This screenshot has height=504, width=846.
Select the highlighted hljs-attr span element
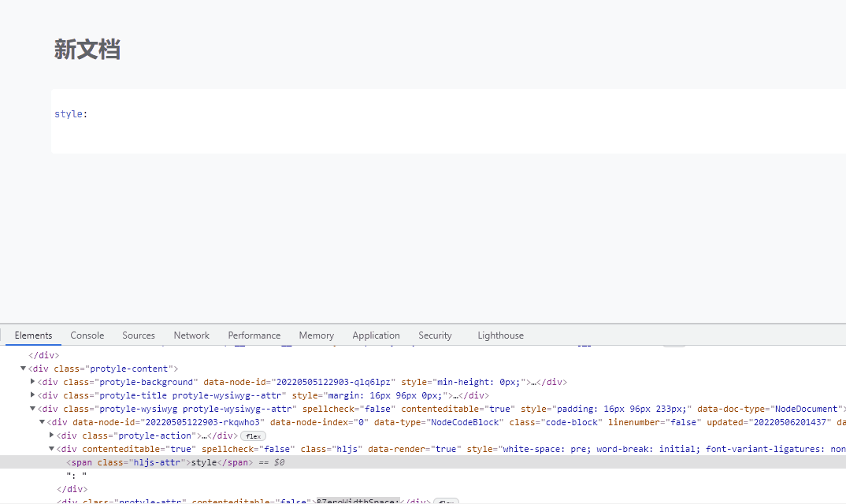[x=158, y=462]
